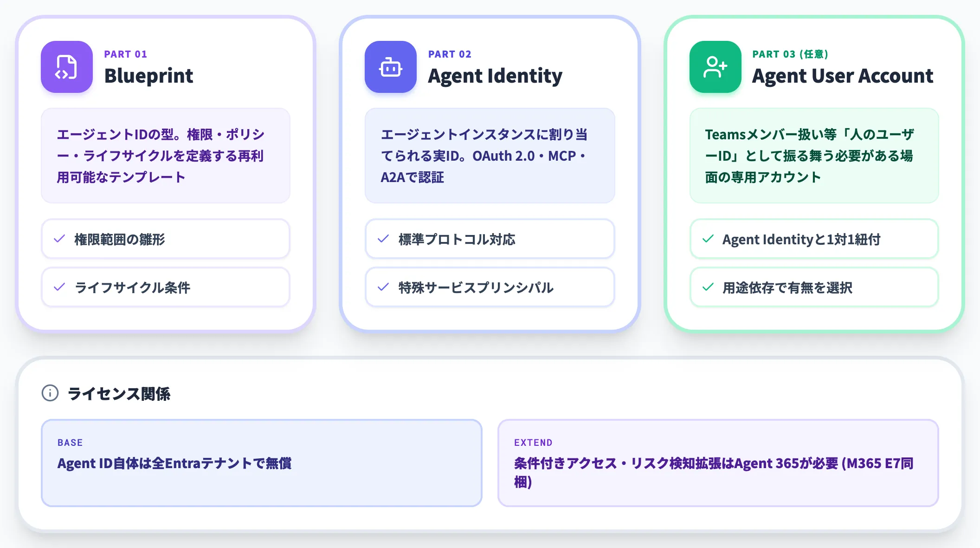Screen dimensions: 980x548
Task: Click the checkmark next to Agent Identityと1対1紐付
Action: [708, 239]
